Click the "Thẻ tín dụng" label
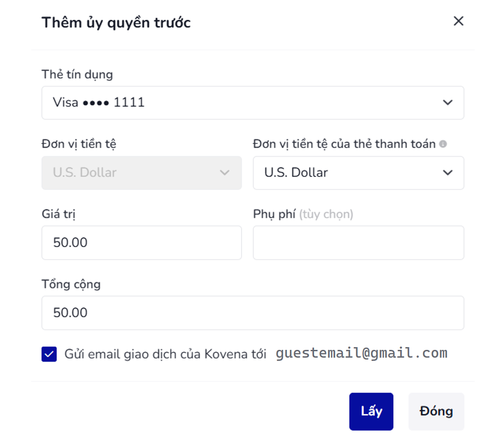Viewport: 482px width, 448px height. coord(77,74)
